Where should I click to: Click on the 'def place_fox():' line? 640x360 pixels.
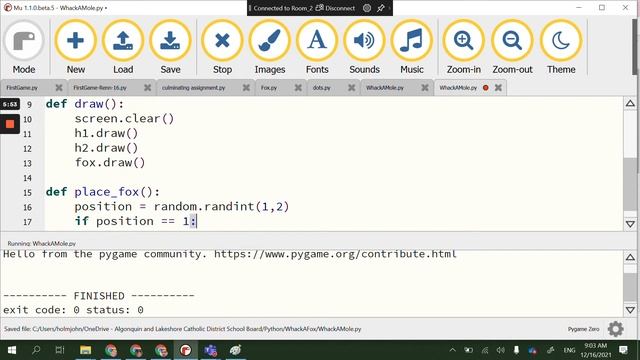[102, 192]
